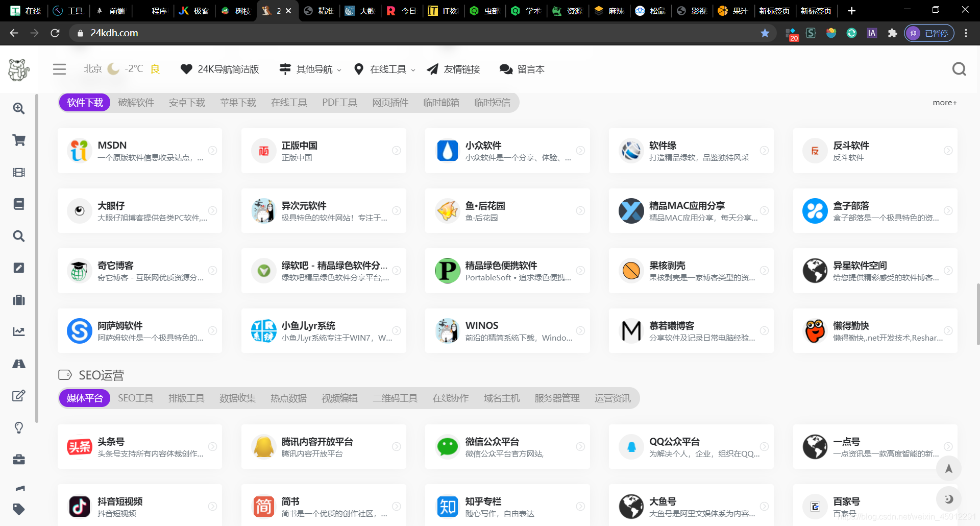980x526 pixels.
Task: Open the film strip sidebar icon
Action: [x=19, y=172]
